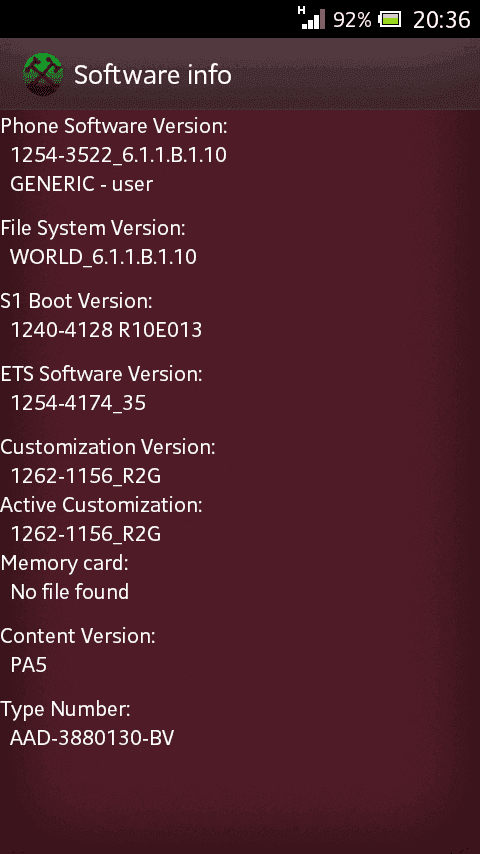The height and width of the screenshot is (854, 480).
Task: Tap the signal strength bars icon
Action: pos(314,20)
